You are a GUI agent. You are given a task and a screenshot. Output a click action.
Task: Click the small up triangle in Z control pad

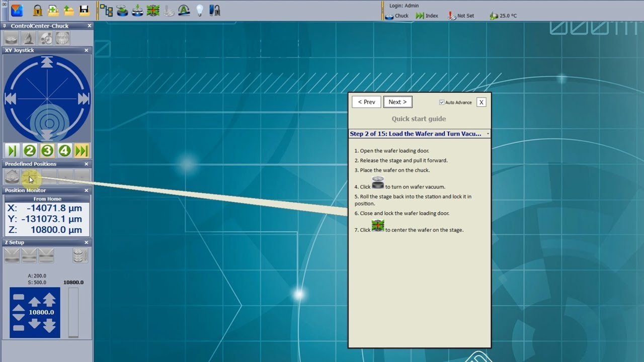[x=18, y=308]
